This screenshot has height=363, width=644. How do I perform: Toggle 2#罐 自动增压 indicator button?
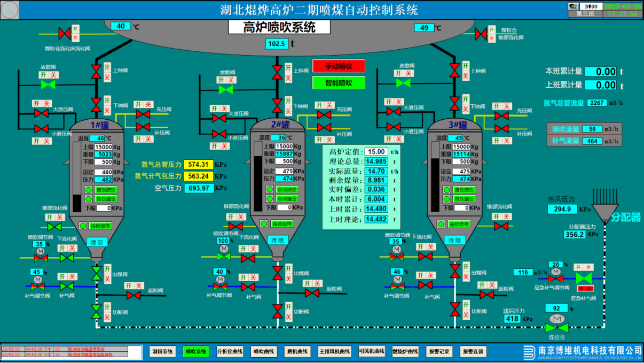[286, 199]
